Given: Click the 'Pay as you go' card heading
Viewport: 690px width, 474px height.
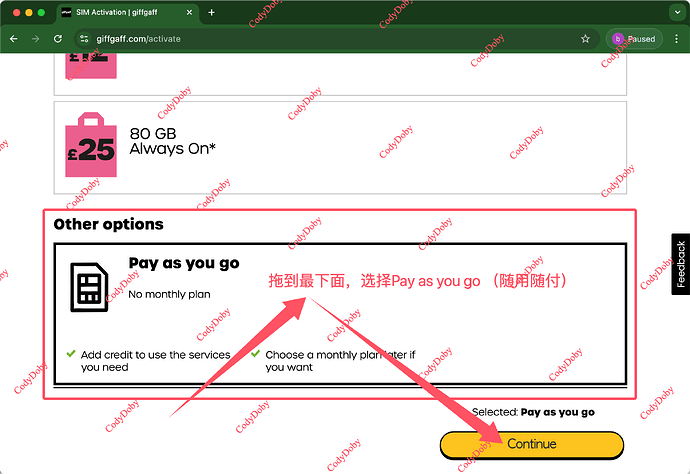Looking at the screenshot, I should [184, 263].
